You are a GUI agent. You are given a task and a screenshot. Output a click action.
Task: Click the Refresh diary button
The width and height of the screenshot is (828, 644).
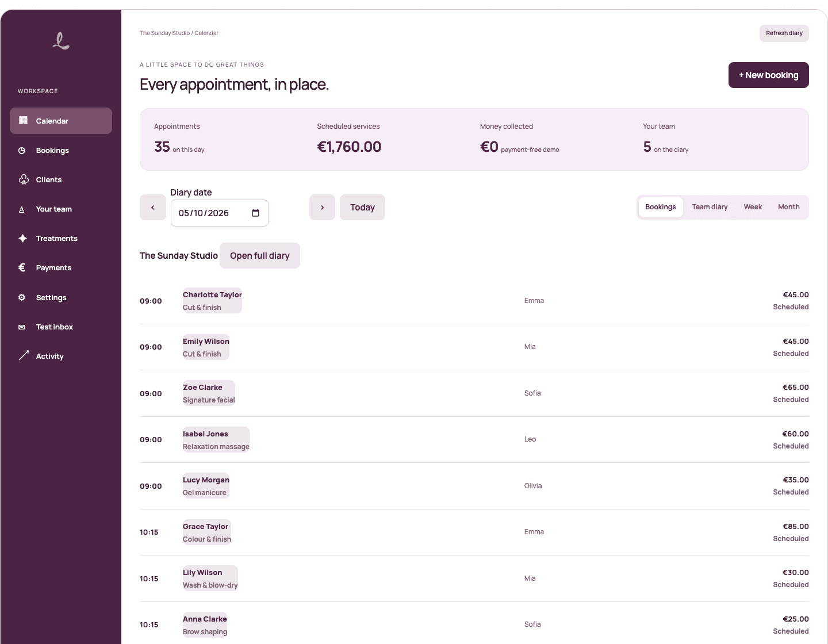click(x=784, y=33)
